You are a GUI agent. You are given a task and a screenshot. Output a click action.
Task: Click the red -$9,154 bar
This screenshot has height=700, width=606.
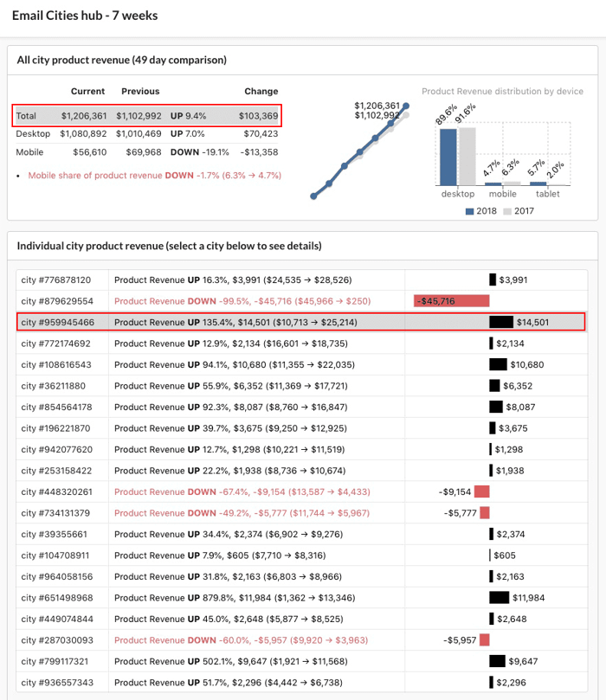tap(482, 492)
